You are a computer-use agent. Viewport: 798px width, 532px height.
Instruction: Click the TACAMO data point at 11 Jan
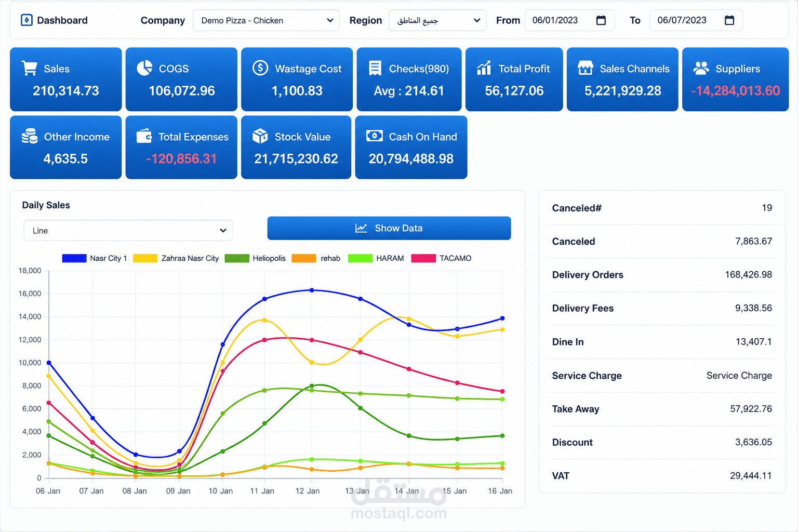[264, 340]
